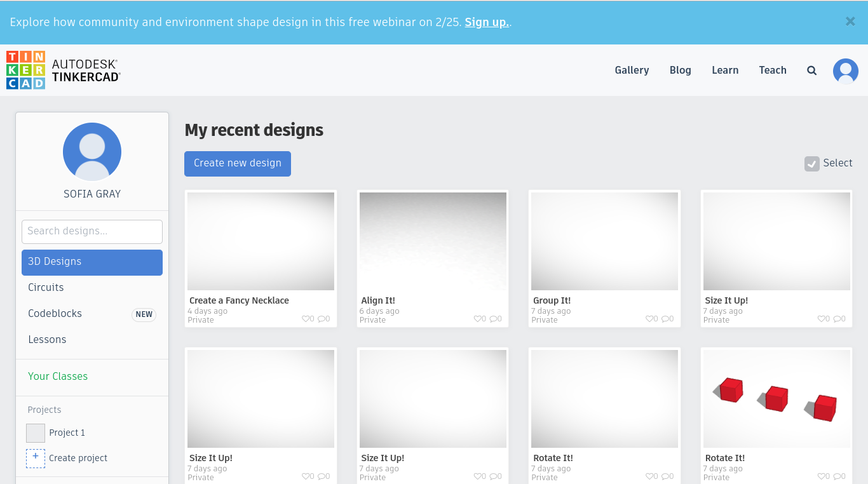Visit Your Classes

58,376
